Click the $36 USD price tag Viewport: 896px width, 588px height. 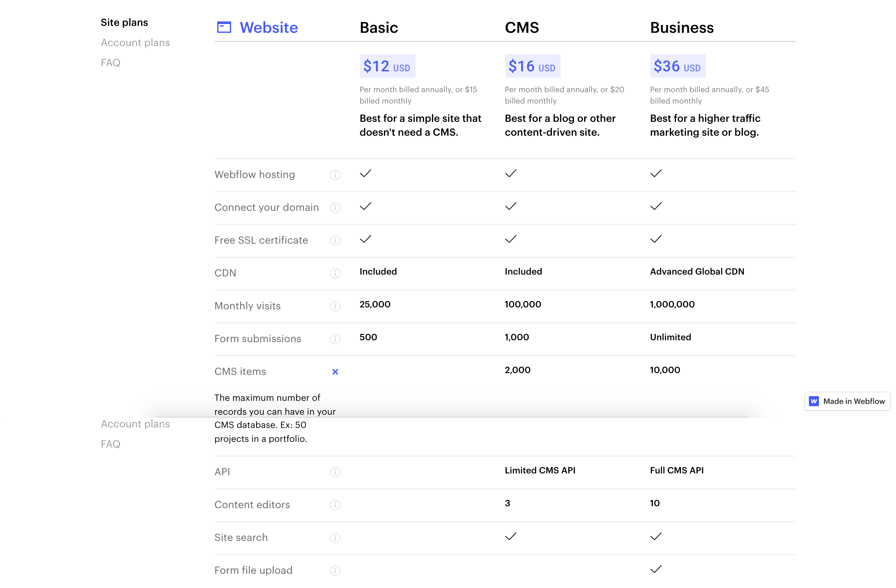(678, 66)
